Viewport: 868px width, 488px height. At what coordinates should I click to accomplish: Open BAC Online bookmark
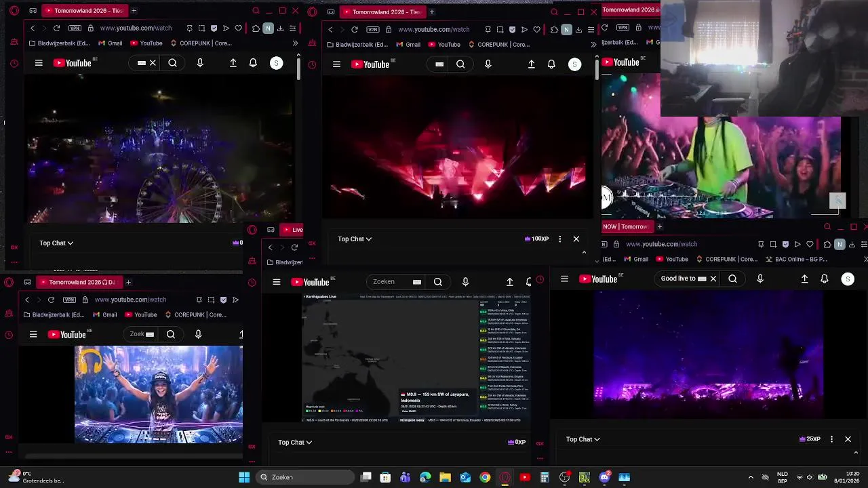tap(797, 259)
